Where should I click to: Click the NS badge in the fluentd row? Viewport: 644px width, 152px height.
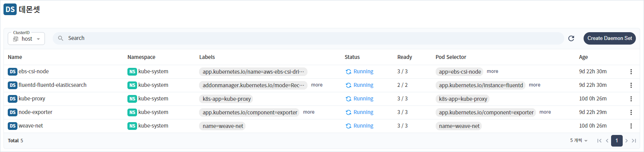coord(132,85)
